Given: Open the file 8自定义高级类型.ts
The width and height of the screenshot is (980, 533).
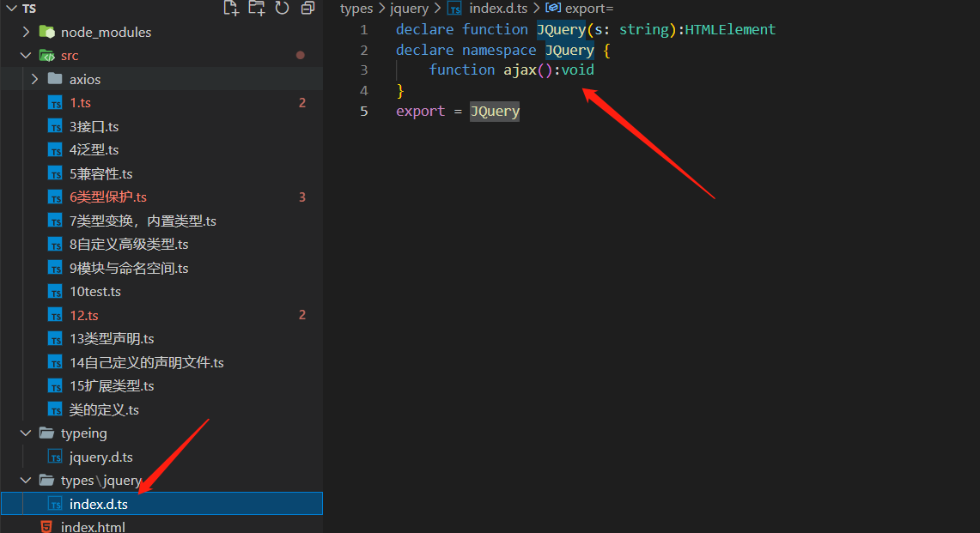Looking at the screenshot, I should [130, 245].
